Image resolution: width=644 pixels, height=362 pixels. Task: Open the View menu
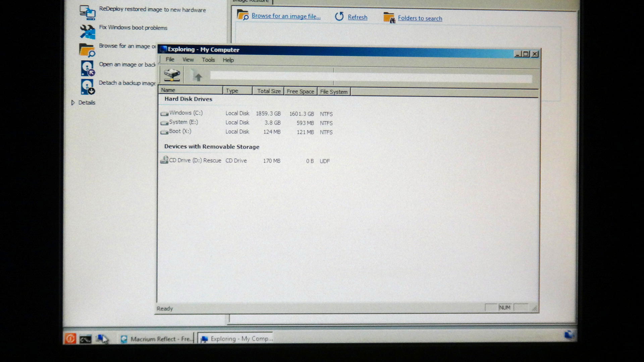tap(188, 60)
